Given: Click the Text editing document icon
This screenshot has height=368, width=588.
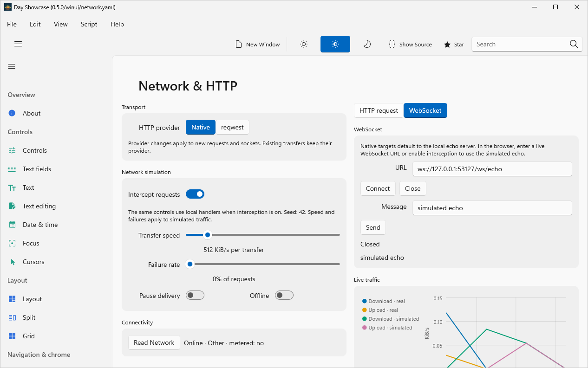Looking at the screenshot, I should [12, 206].
